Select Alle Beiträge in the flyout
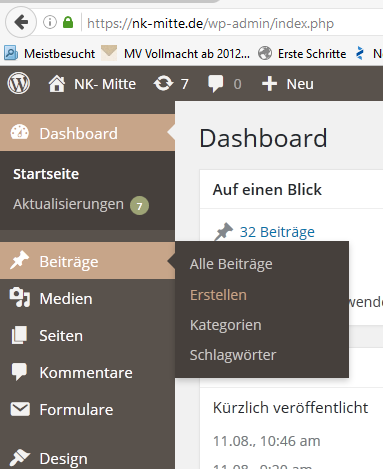Viewport: 383px width, 469px height. pyautogui.click(x=231, y=264)
